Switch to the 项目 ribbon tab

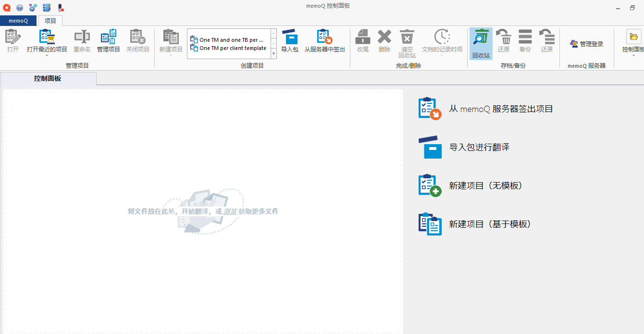click(50, 21)
